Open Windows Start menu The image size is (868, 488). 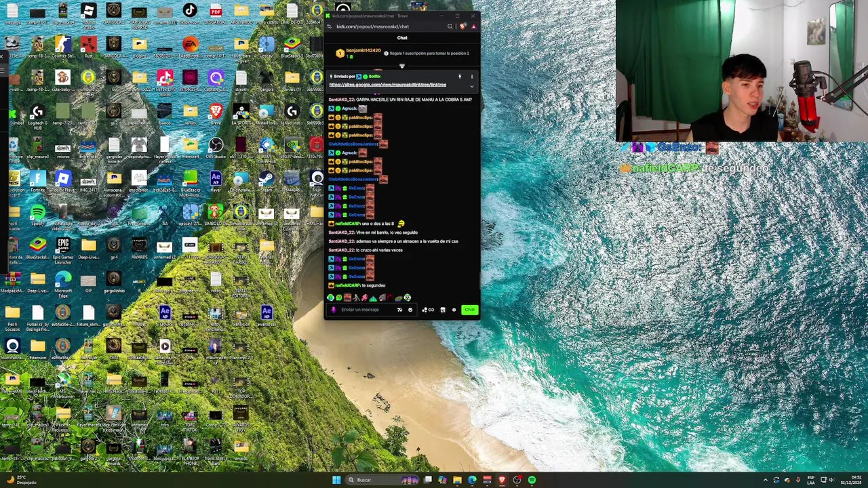(x=336, y=480)
